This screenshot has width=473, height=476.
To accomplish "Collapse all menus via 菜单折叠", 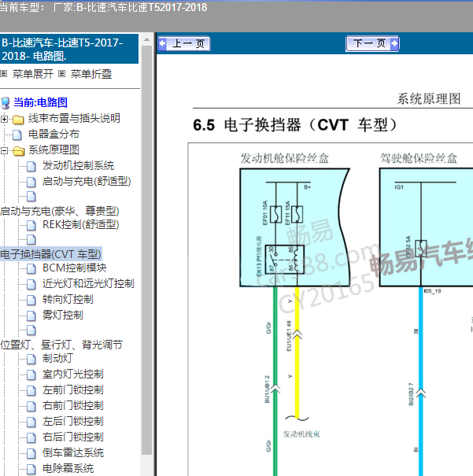I will (91, 74).
